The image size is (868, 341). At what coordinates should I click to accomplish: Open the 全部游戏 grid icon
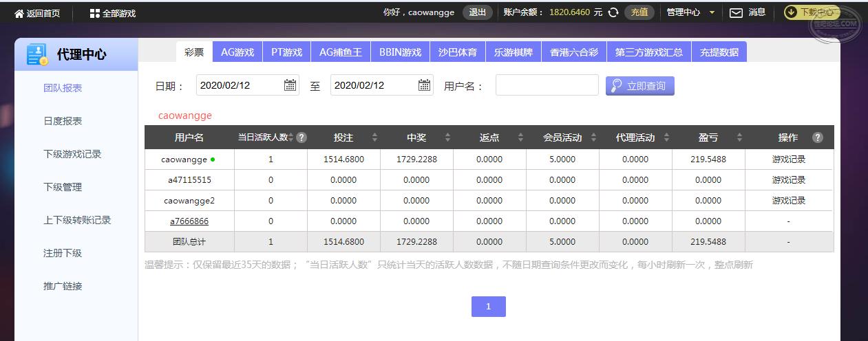tap(95, 13)
